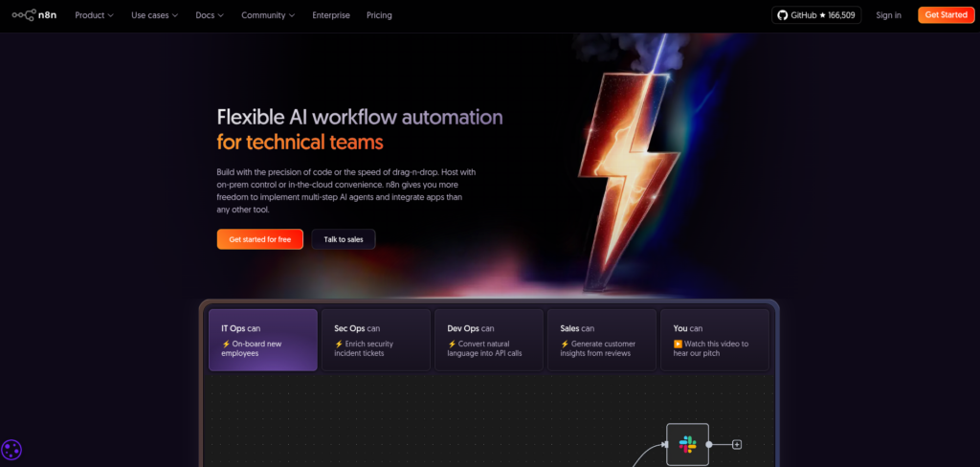Open the cookie preferences icon at bottom-left
This screenshot has height=467, width=980.
[11, 450]
